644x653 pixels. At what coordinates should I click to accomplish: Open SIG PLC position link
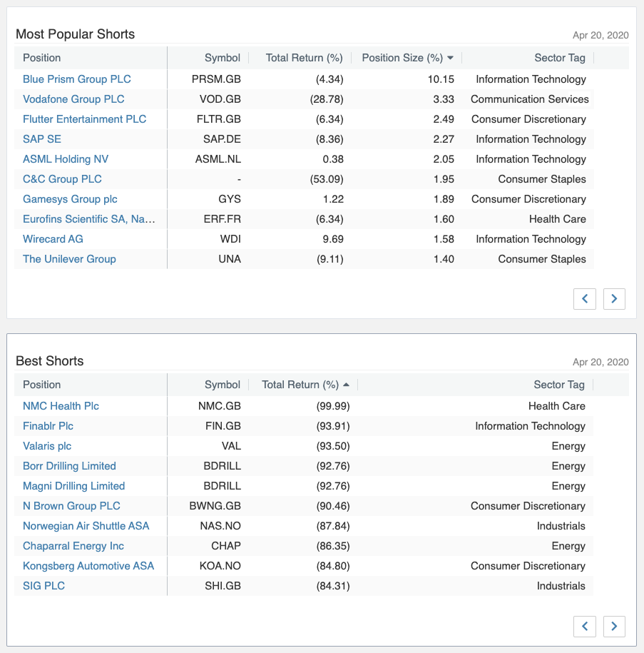[x=44, y=586]
